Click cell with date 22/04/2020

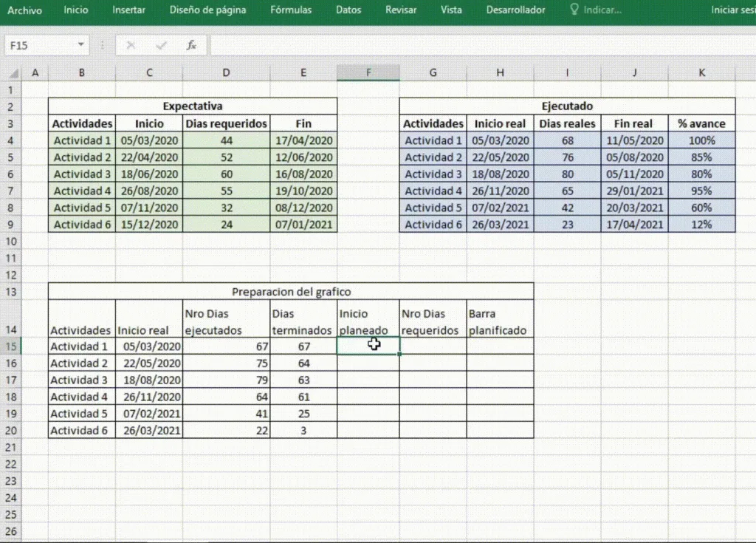point(149,157)
